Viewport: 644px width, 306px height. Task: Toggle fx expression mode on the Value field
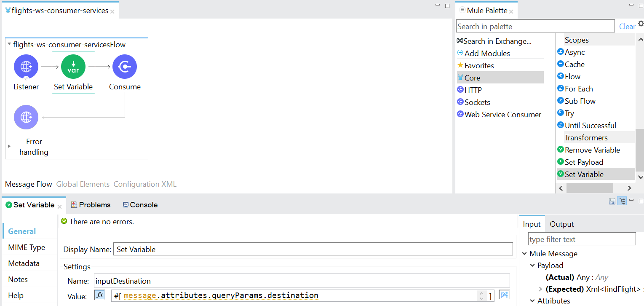click(x=99, y=295)
